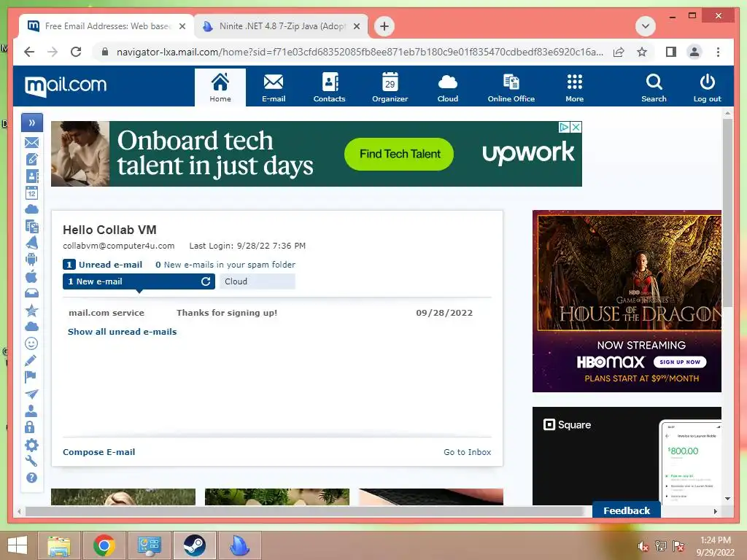
Task: Click second cloud icon below the star
Action: (32, 327)
